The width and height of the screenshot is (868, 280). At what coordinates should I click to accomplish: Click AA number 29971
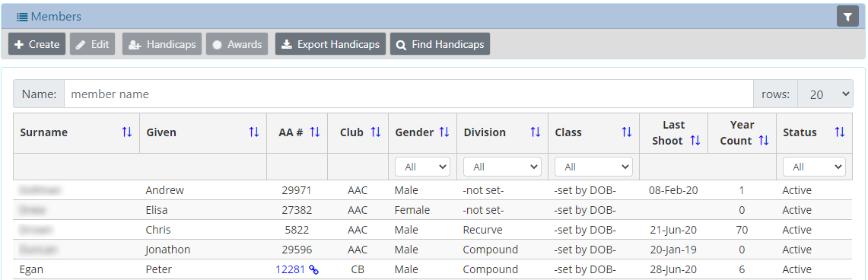pos(297,190)
